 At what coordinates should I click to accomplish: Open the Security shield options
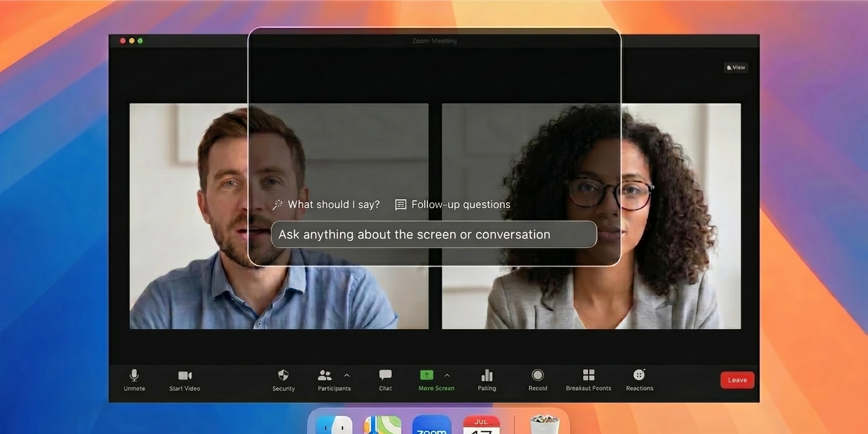point(283,380)
